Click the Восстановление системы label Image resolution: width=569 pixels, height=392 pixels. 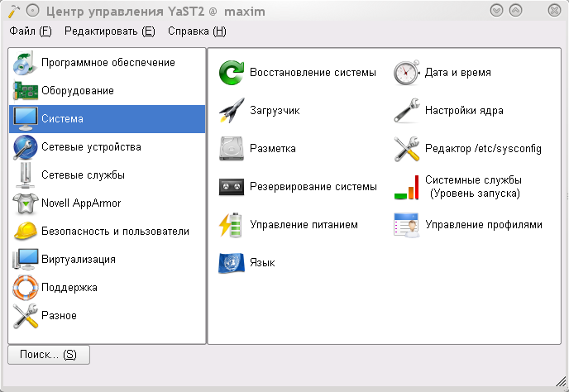[x=313, y=73]
